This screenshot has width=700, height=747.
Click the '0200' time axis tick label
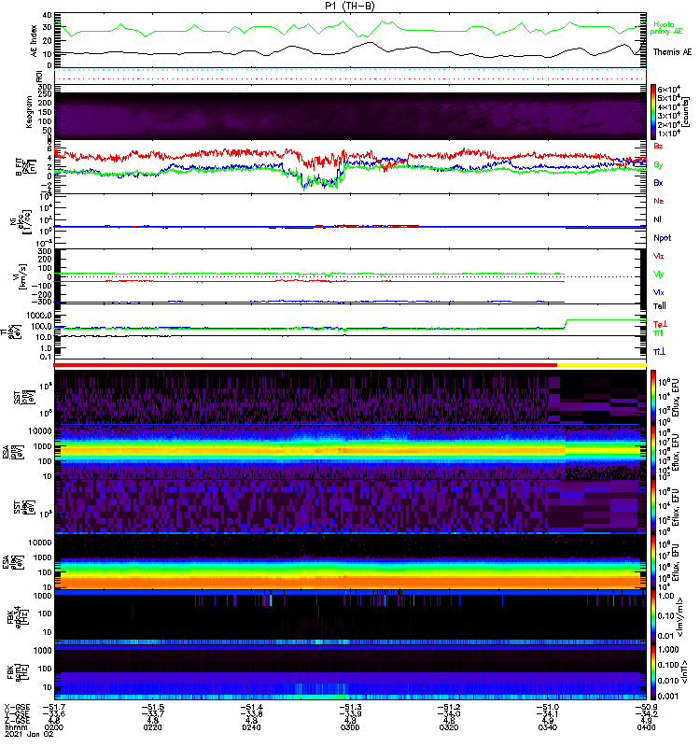tap(54, 727)
